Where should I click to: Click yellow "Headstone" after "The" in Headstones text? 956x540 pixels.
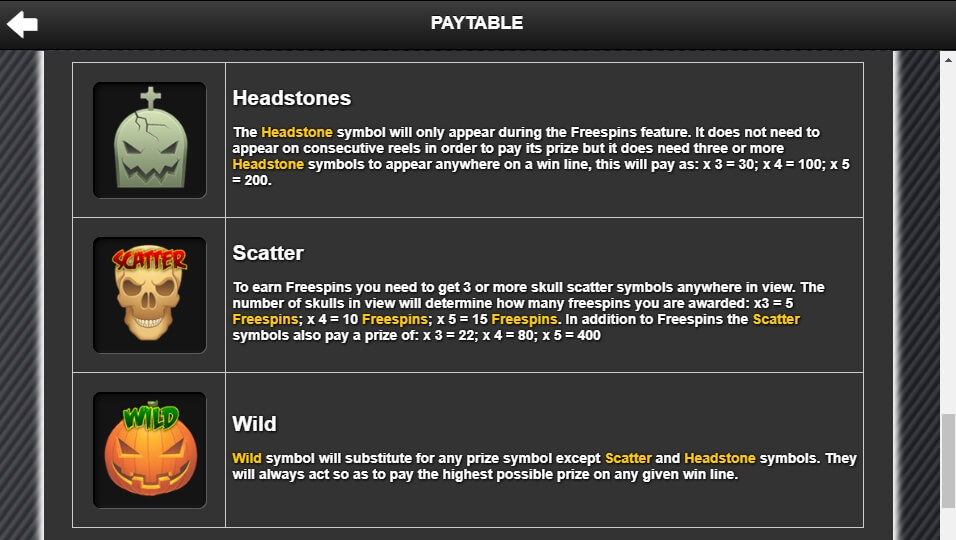click(x=297, y=132)
